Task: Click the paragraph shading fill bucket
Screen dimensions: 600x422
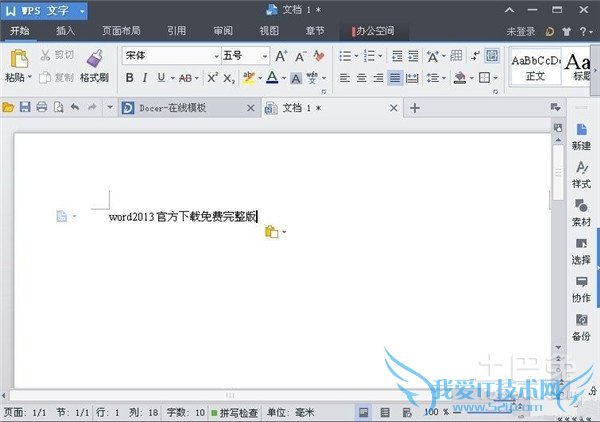Action: (x=460, y=78)
